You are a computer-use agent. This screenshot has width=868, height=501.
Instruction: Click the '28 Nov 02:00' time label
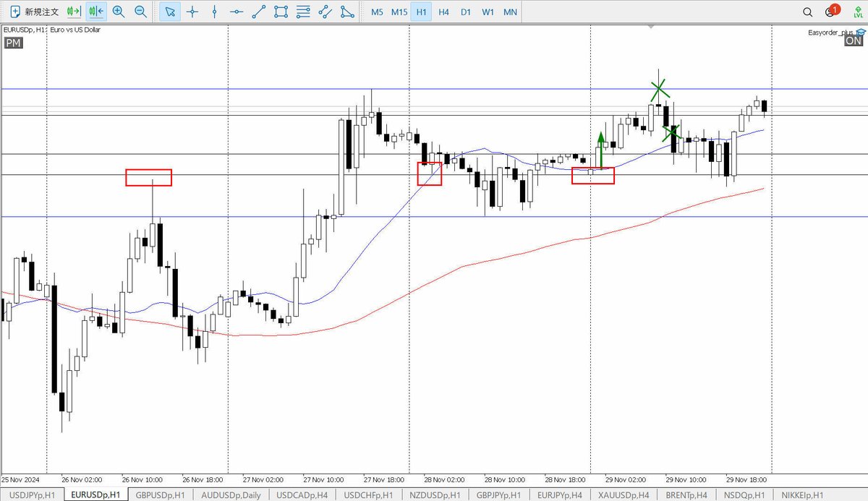445,479
